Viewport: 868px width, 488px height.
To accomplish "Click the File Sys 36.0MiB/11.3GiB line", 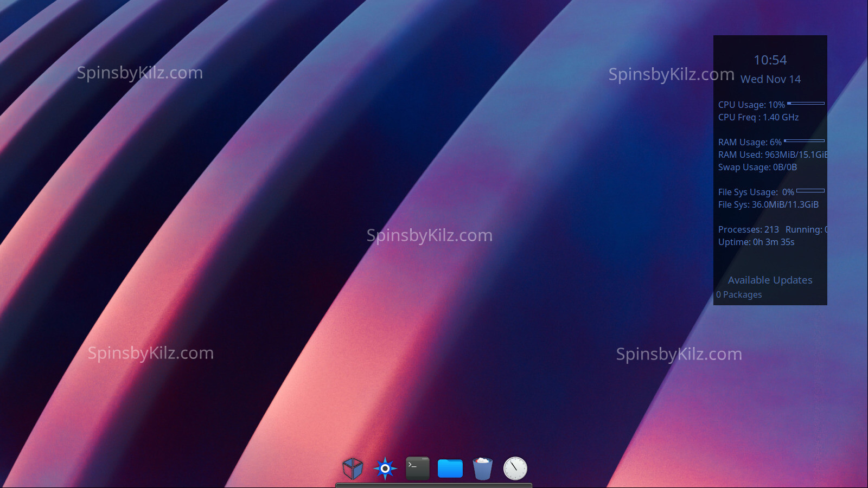I will (x=768, y=205).
